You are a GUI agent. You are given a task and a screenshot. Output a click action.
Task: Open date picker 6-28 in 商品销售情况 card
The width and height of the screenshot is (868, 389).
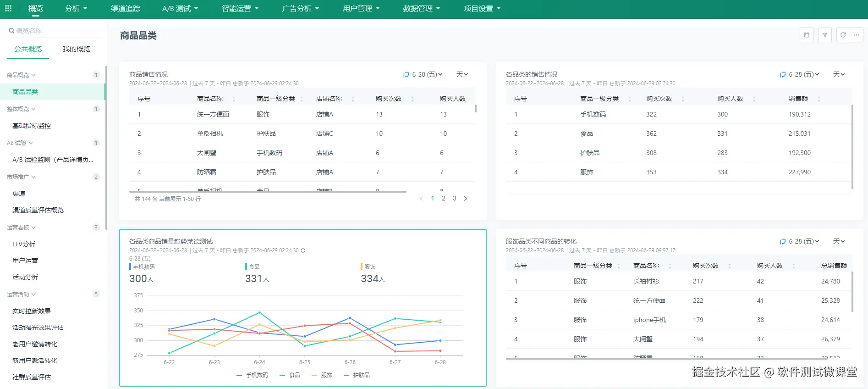coord(423,74)
